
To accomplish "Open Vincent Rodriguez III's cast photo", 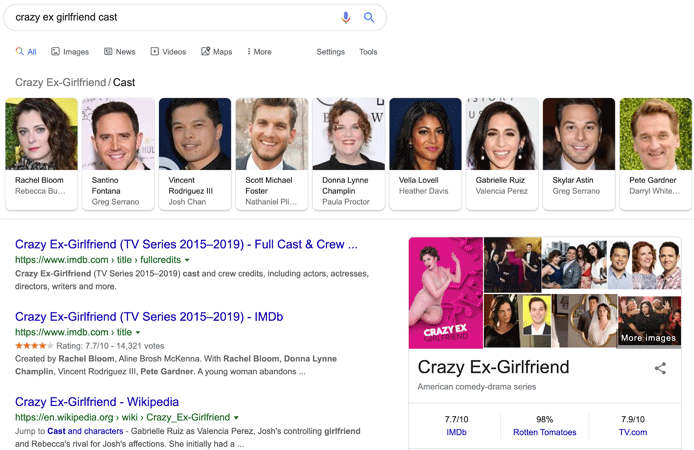I will pos(195,134).
